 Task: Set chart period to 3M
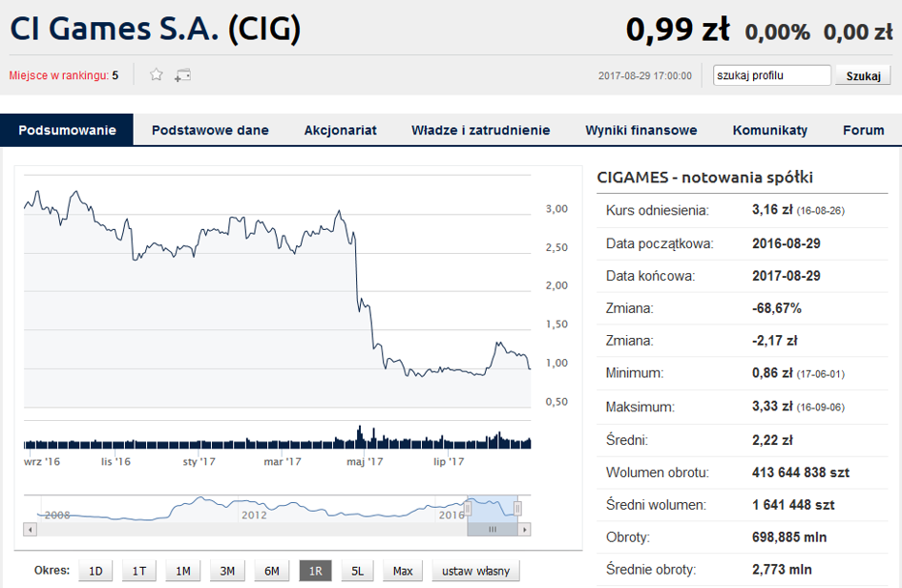coord(227,571)
